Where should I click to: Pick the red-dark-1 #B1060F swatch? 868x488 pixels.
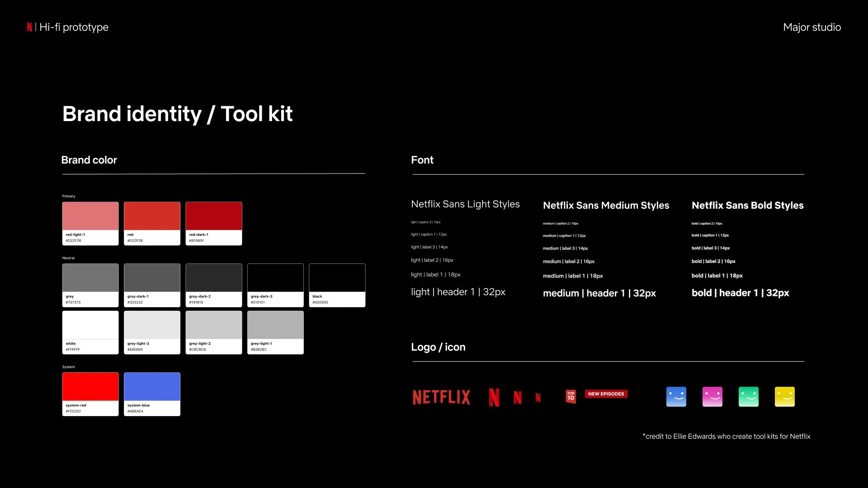214,223
